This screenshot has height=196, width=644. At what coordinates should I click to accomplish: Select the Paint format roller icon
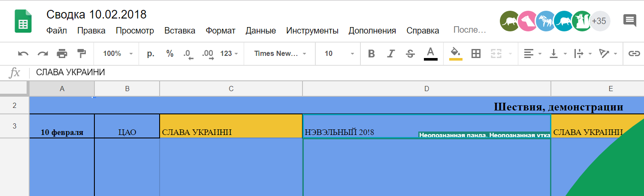[81, 54]
